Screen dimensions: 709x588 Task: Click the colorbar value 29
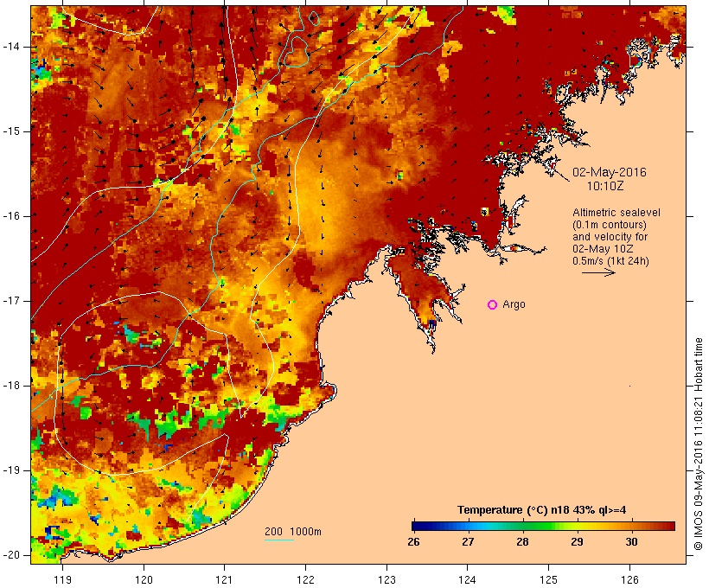coord(577,541)
